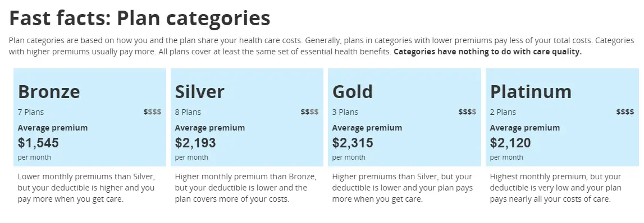Click the Gold dollar-sign cost indicator
The height and width of the screenshot is (223, 644).
[467, 112]
